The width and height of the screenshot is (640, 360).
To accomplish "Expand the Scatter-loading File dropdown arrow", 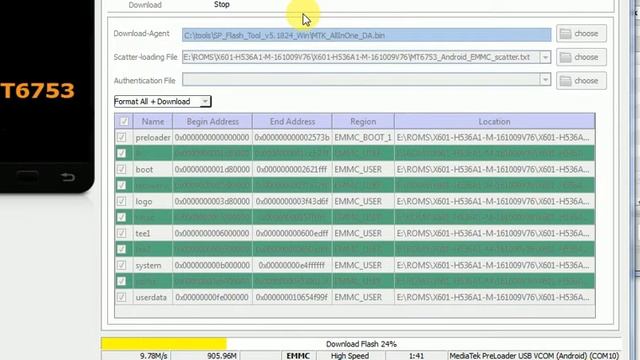I will (545, 58).
